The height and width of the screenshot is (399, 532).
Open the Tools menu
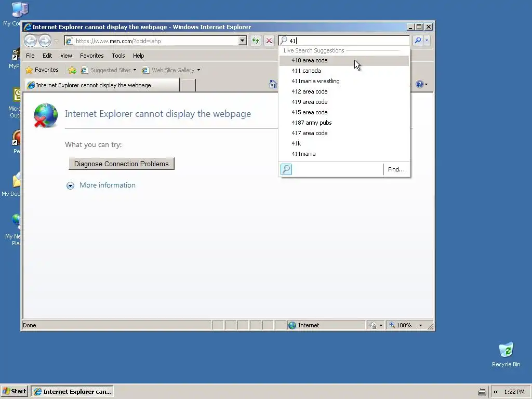[x=118, y=56]
